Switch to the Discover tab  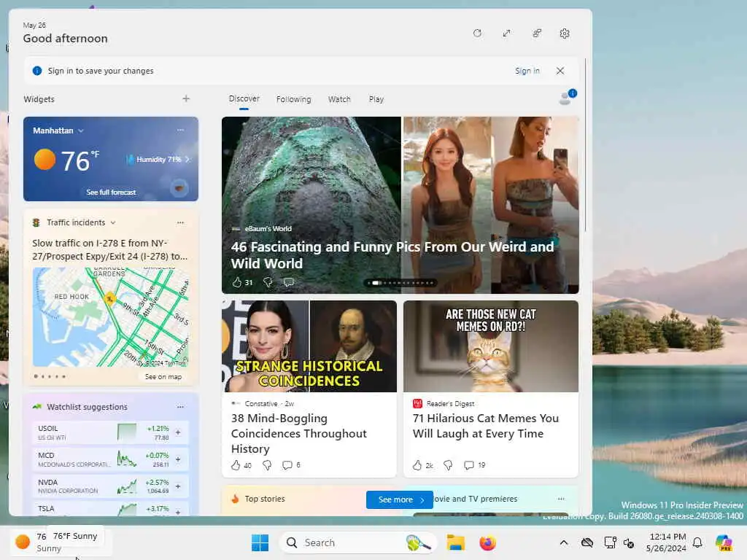pos(244,99)
